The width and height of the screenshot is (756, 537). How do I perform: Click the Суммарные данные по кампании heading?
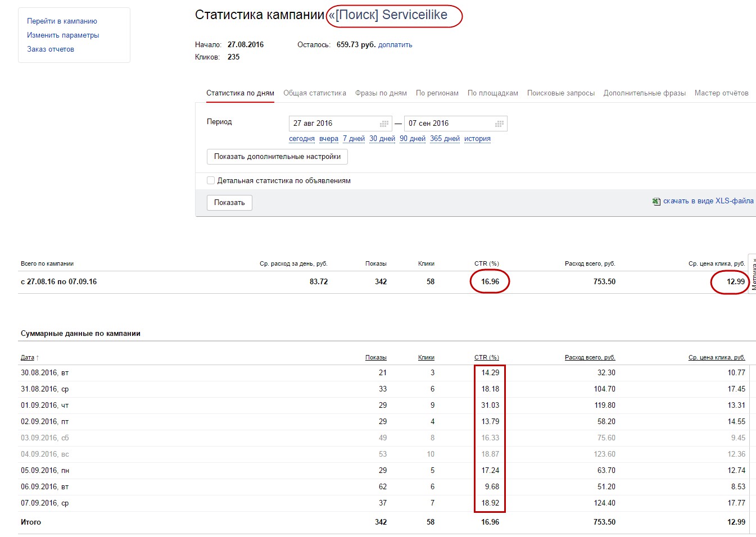point(80,334)
